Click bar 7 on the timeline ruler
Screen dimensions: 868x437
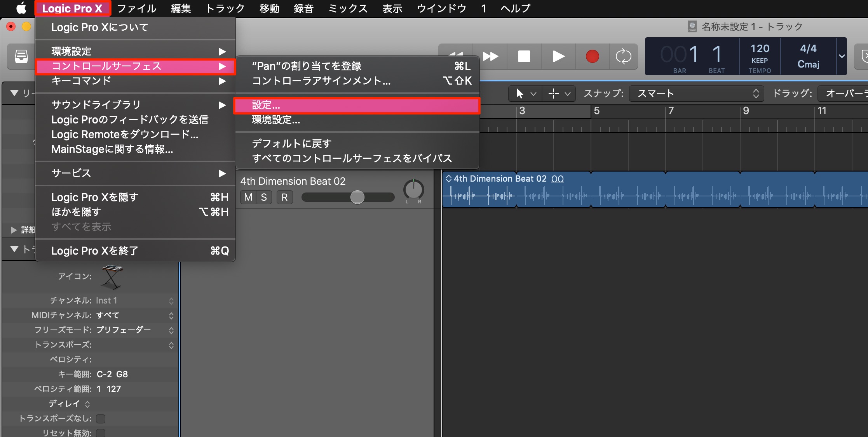(x=671, y=111)
